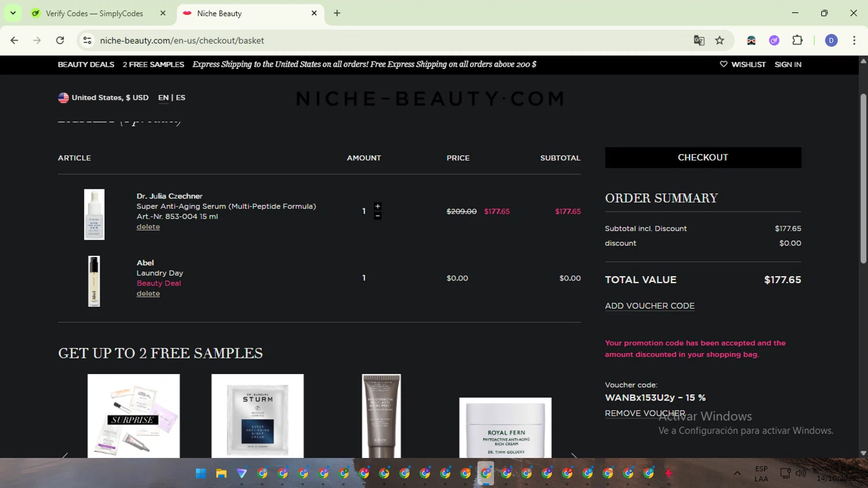Delete the Abel Laundry Day item

[148, 293]
